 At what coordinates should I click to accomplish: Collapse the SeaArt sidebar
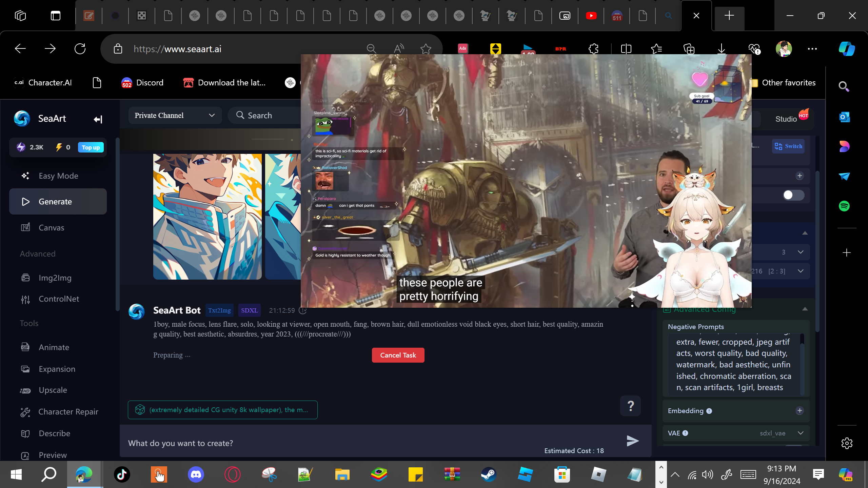point(98,119)
